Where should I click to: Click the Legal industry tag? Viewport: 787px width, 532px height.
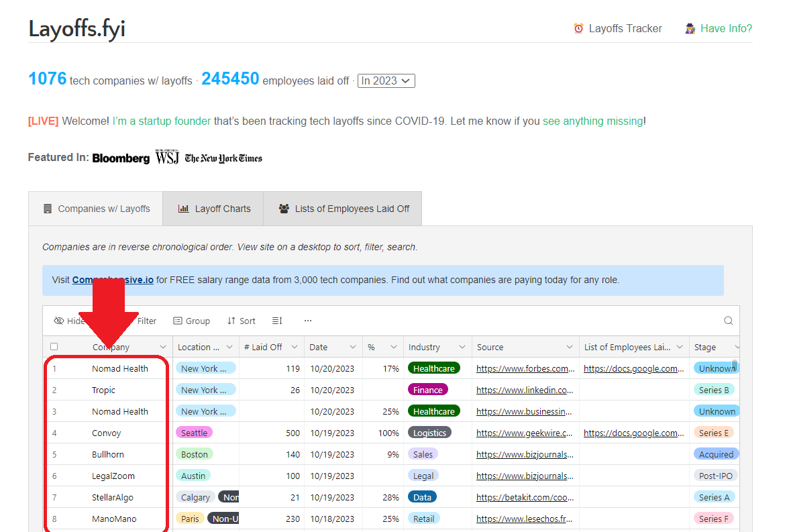pos(423,476)
